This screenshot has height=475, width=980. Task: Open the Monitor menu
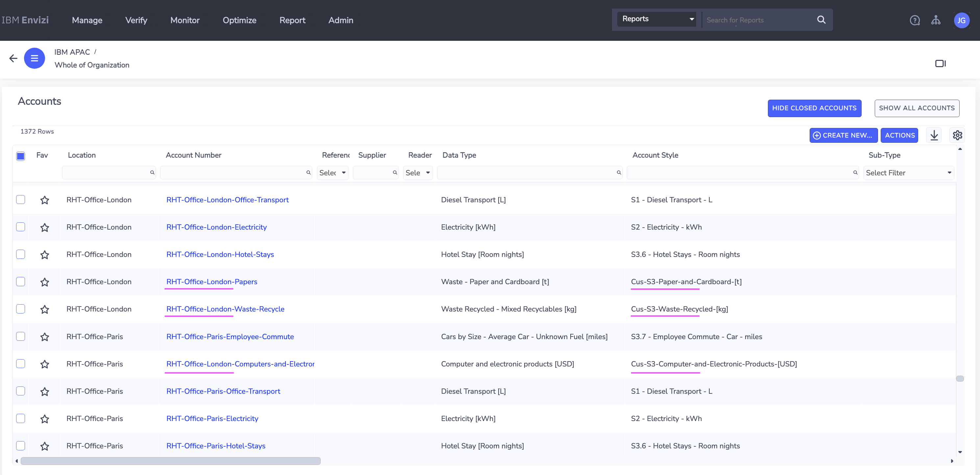click(185, 20)
